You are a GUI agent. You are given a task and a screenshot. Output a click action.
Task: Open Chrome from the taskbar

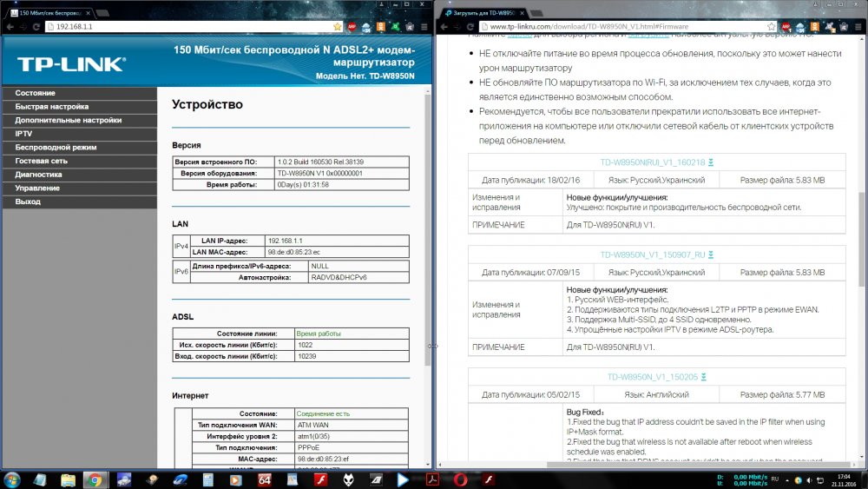[95, 479]
